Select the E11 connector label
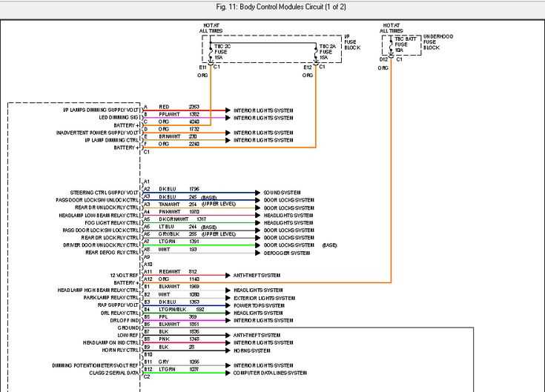 pos(202,67)
